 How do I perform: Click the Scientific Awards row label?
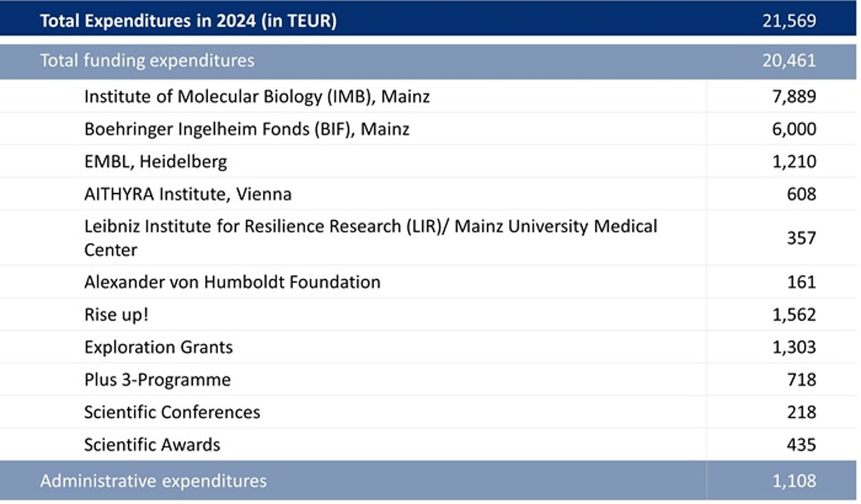click(x=152, y=445)
